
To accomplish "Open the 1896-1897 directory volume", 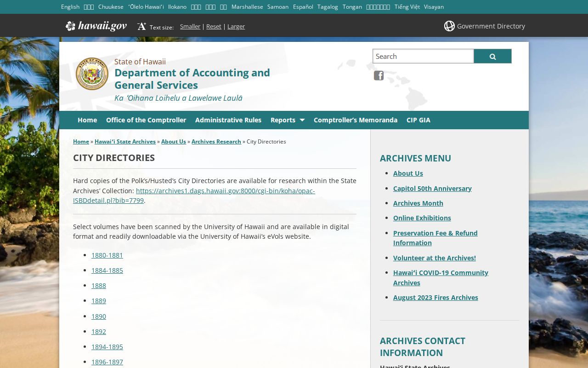I will coord(107,362).
